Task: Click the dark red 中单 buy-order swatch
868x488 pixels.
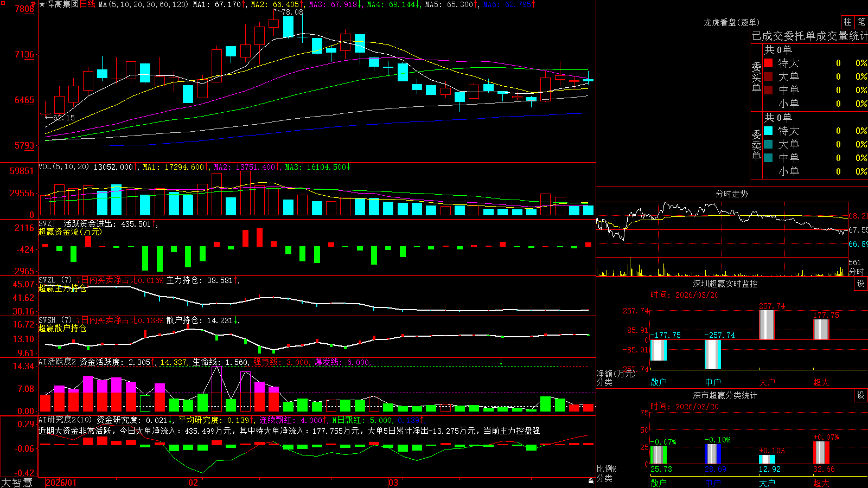Action: click(x=768, y=90)
